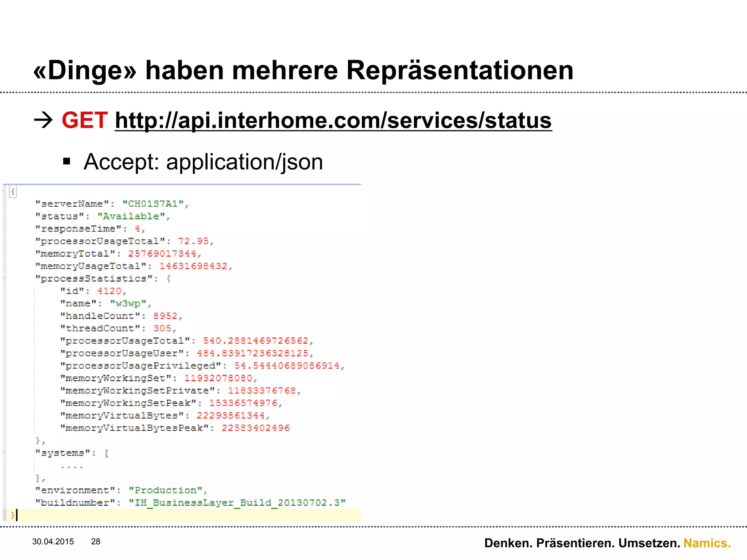Click the red GET method label
The image size is (747, 560).
click(x=85, y=120)
